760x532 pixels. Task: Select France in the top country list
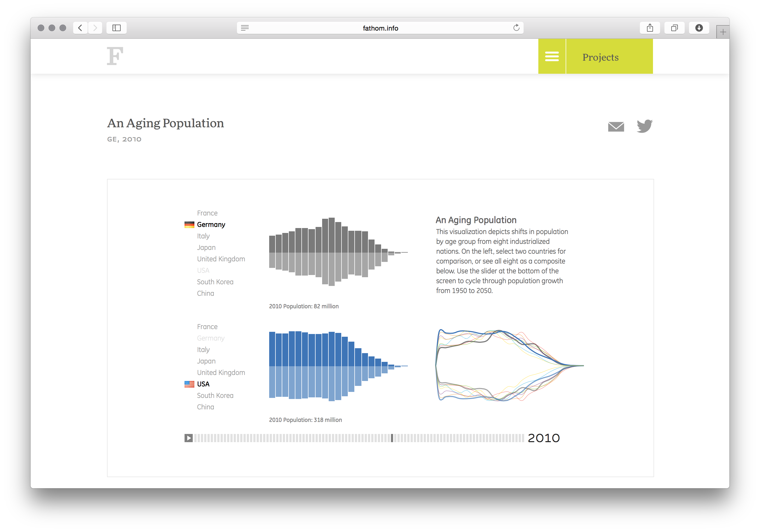(207, 213)
